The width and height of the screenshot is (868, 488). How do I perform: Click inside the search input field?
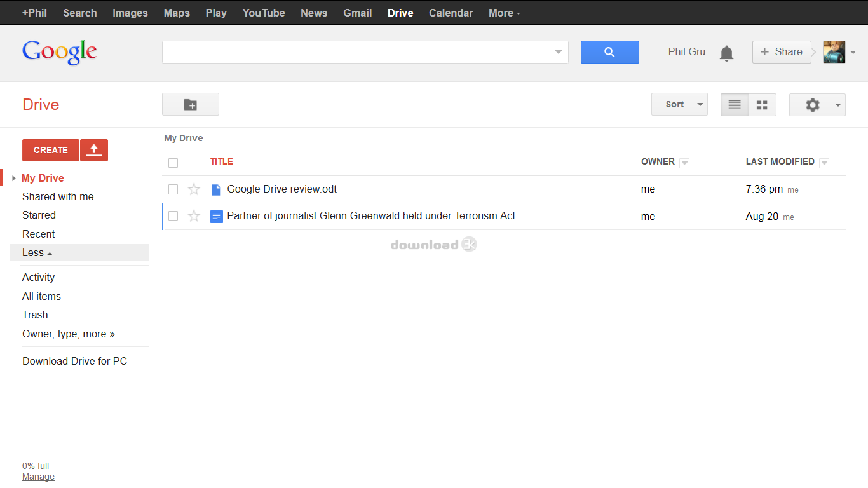(x=356, y=51)
